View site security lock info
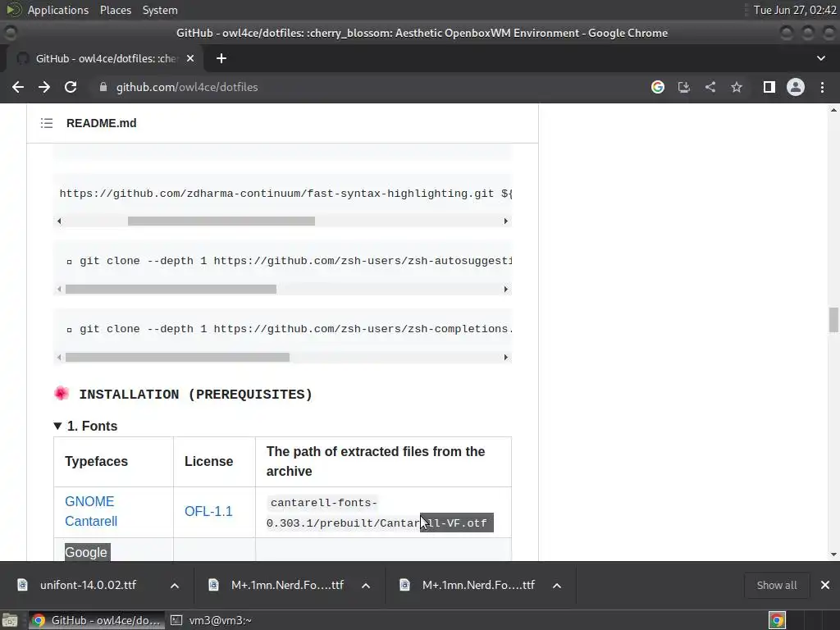 point(103,87)
